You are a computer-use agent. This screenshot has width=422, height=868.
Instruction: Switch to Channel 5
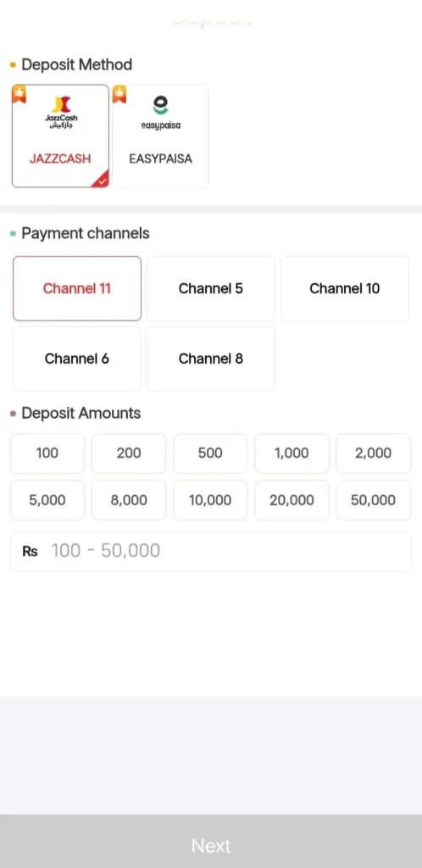(x=211, y=288)
